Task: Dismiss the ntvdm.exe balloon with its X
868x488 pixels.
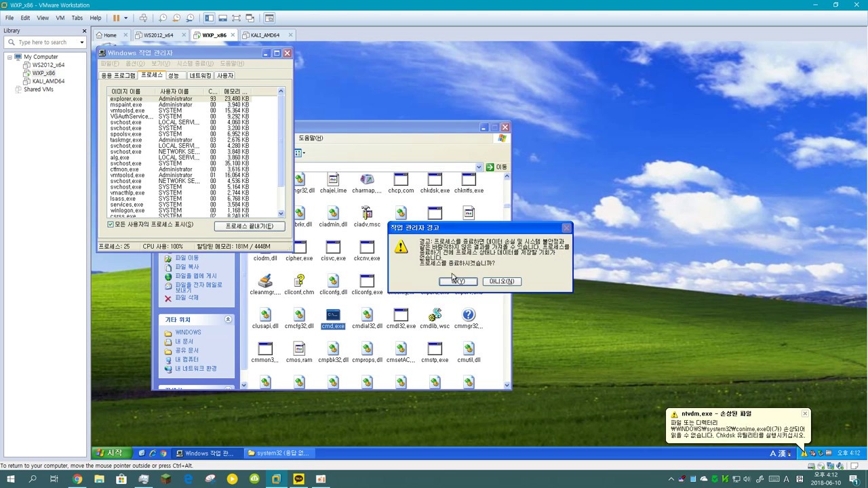Action: 805,413
